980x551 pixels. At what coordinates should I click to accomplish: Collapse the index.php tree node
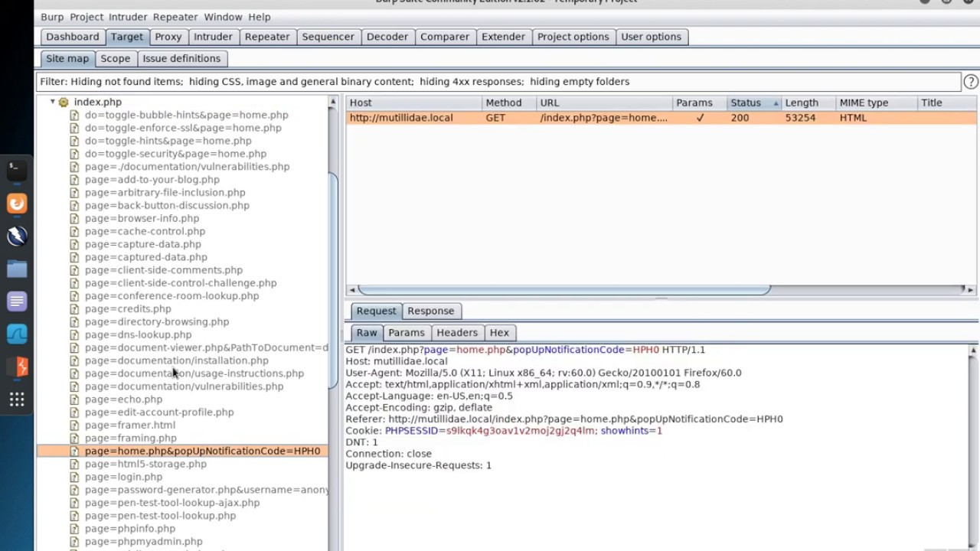(52, 102)
